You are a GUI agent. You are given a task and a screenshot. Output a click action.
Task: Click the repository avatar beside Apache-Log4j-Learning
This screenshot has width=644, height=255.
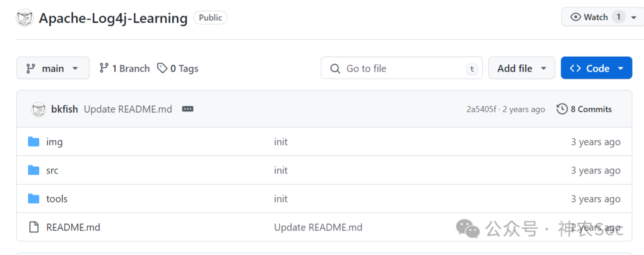point(24,18)
